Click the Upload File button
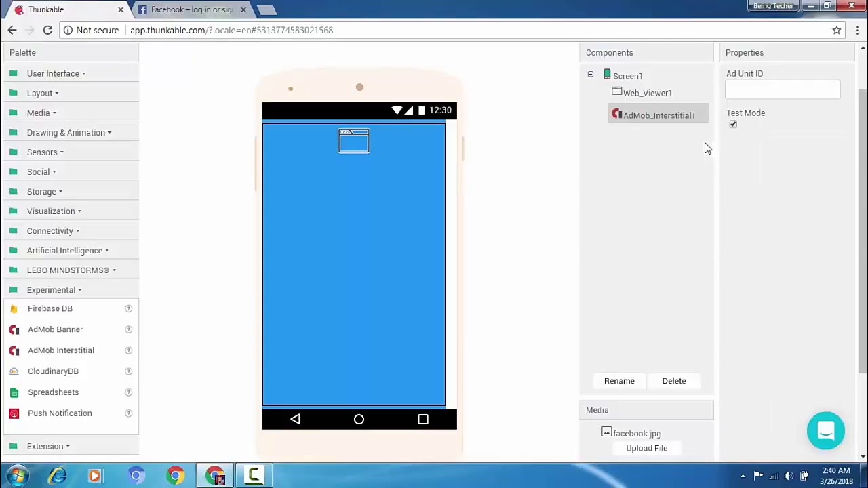 (x=647, y=448)
